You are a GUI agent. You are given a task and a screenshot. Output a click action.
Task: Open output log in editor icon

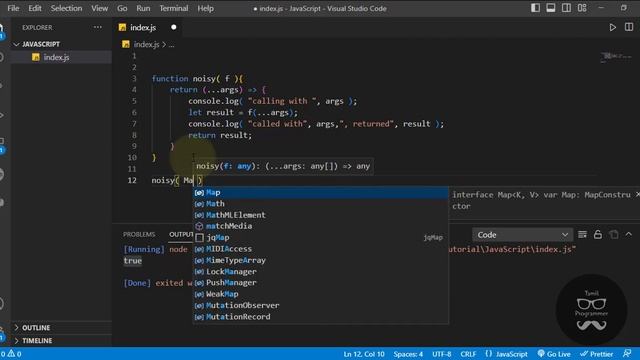613,234
